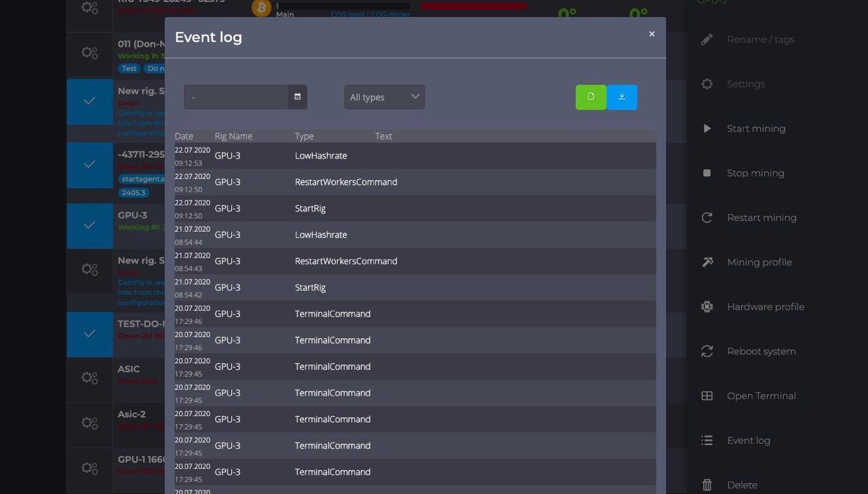Image resolution: width=868 pixels, height=494 pixels.
Task: Click the Mining profile pickaxe icon
Action: tap(707, 262)
